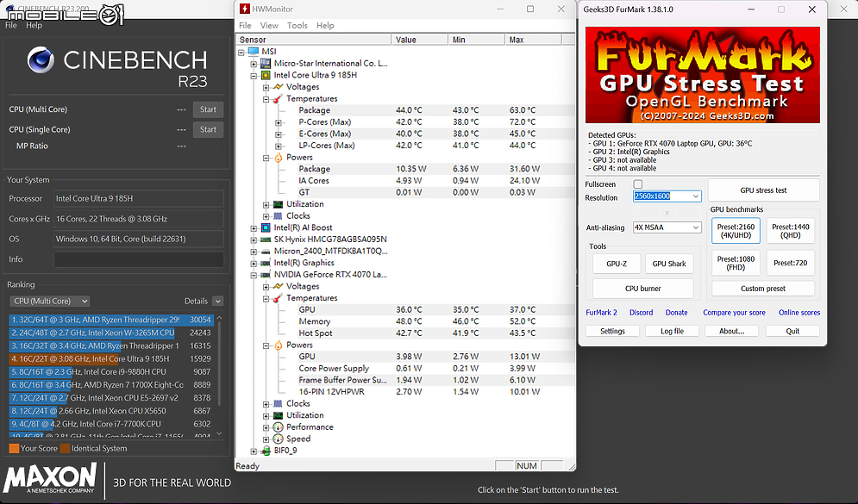Click the Info text field in Cinebench
This screenshot has height=504, width=858.
pos(139,259)
